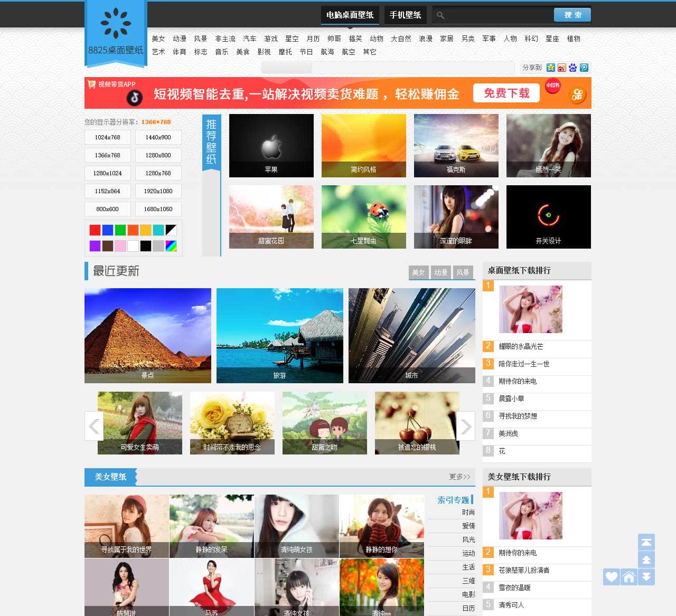Screen dimensions: 676x616
Task: Pick the blue color swatch
Action: [x=108, y=230]
